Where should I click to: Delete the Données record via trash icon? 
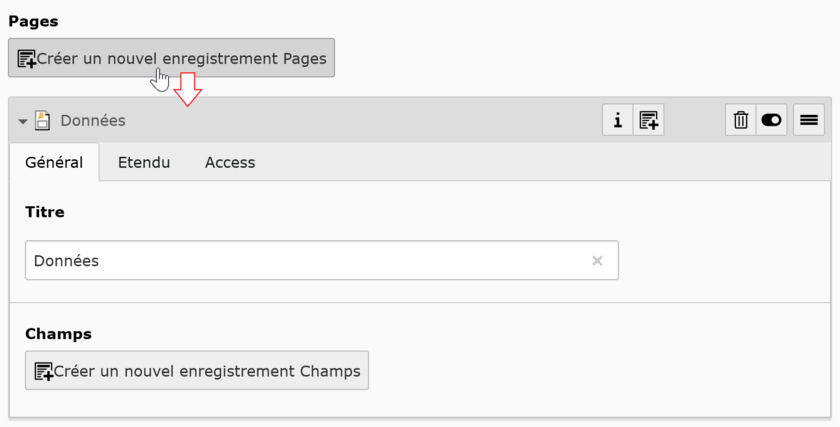[x=741, y=120]
